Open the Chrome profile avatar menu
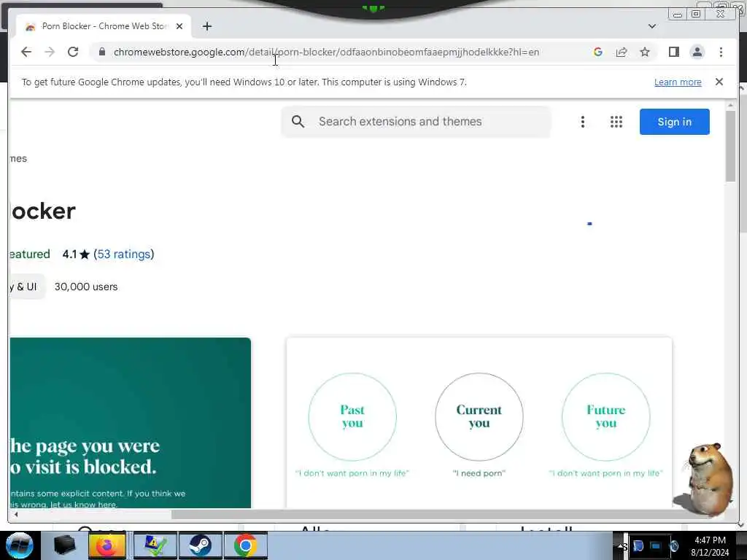Image resolution: width=747 pixels, height=560 pixels. pyautogui.click(x=697, y=52)
